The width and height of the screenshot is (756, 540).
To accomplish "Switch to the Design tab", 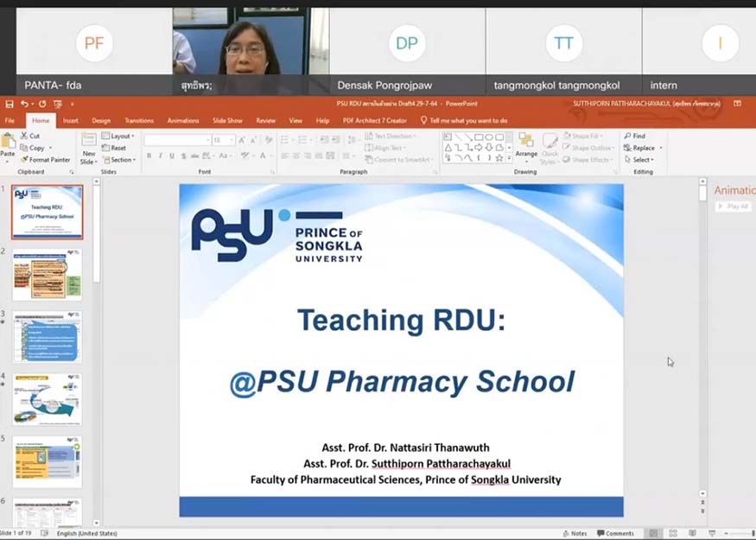I will click(101, 121).
